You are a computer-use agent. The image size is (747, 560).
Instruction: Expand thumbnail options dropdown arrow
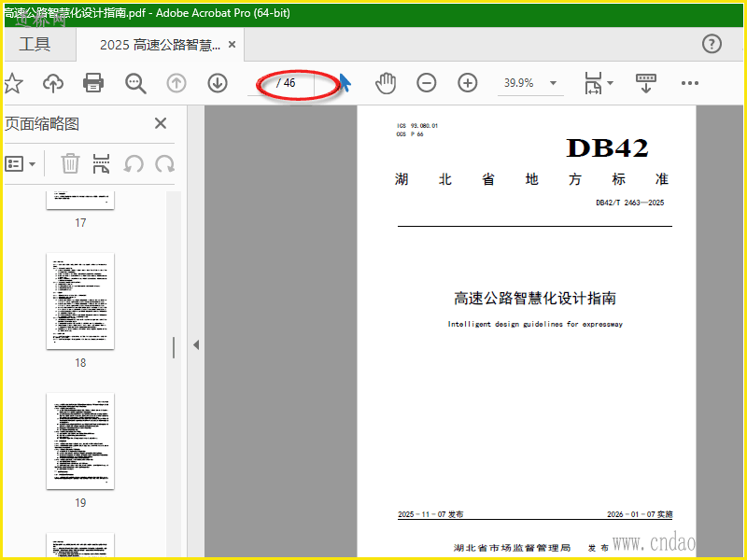pos(32,164)
